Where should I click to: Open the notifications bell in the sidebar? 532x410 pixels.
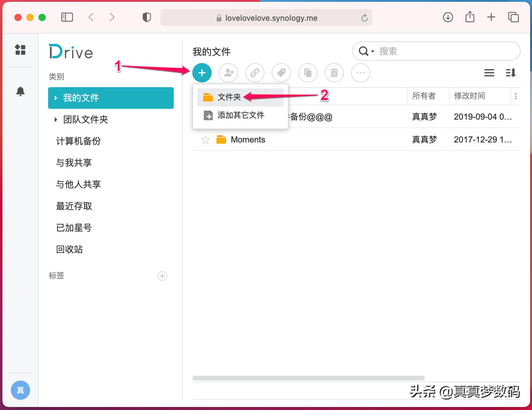pyautogui.click(x=20, y=92)
